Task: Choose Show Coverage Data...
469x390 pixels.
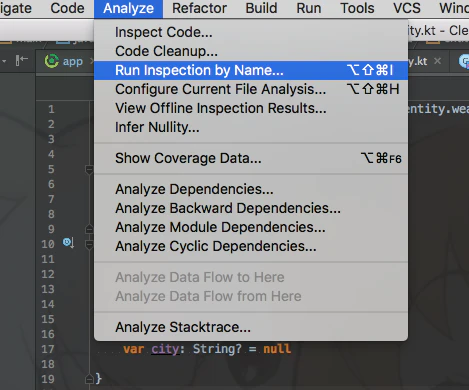Action: (x=251, y=158)
